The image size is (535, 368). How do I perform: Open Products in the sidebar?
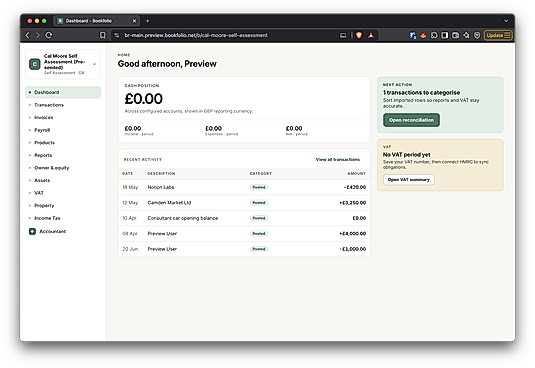(63, 143)
